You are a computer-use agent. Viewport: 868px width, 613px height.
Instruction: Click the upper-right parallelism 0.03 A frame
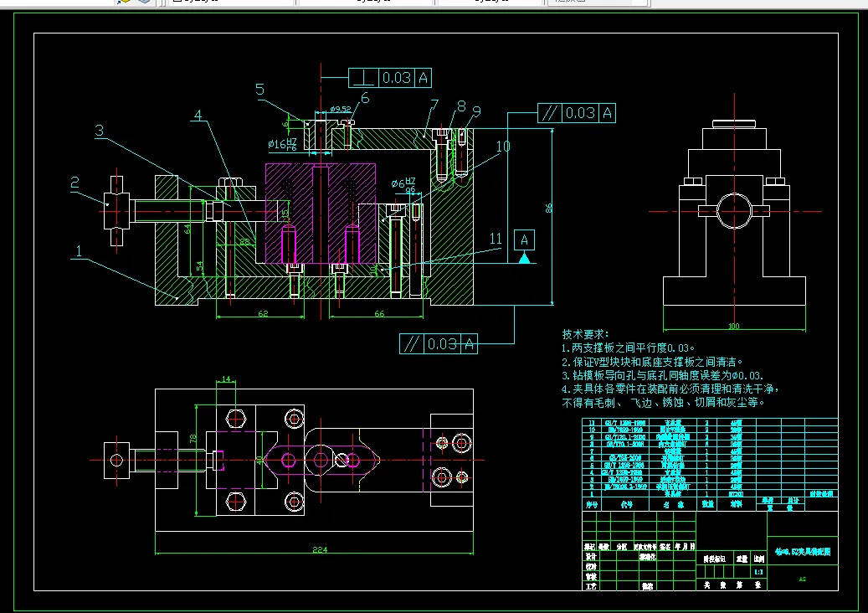576,113
